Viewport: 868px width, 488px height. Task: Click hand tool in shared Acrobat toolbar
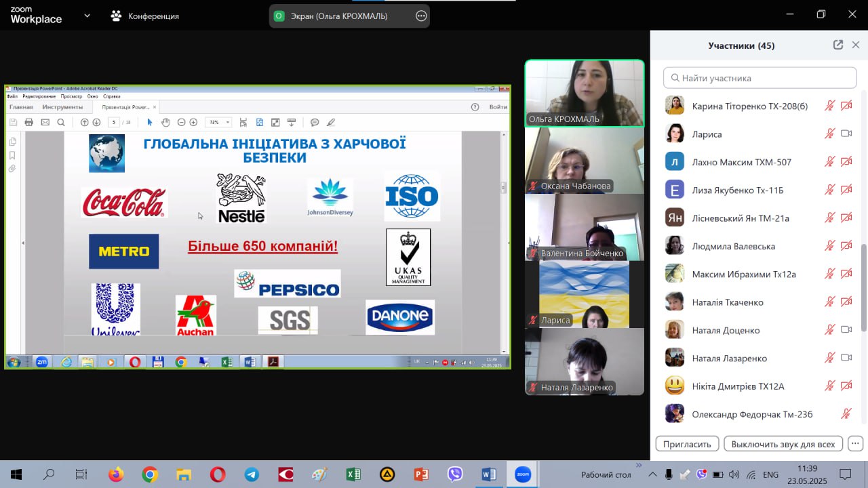165,122
